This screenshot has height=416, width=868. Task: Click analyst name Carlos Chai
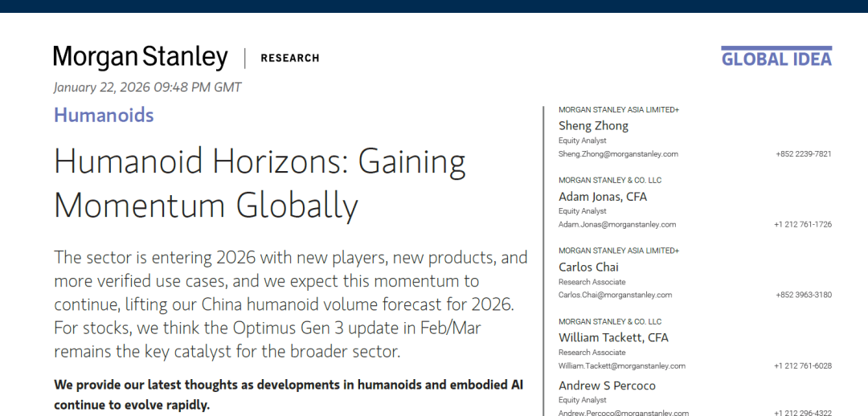pyautogui.click(x=588, y=267)
